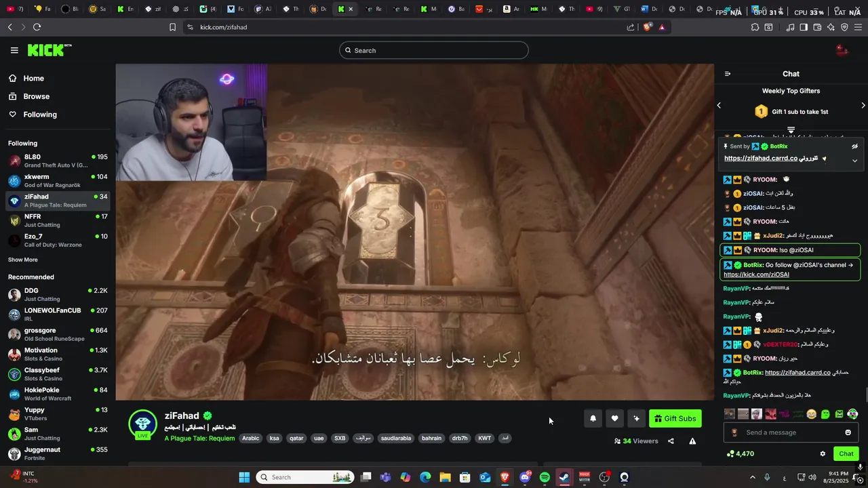The image size is (868, 488).
Task: Click the browser address bar URL
Action: point(223,27)
